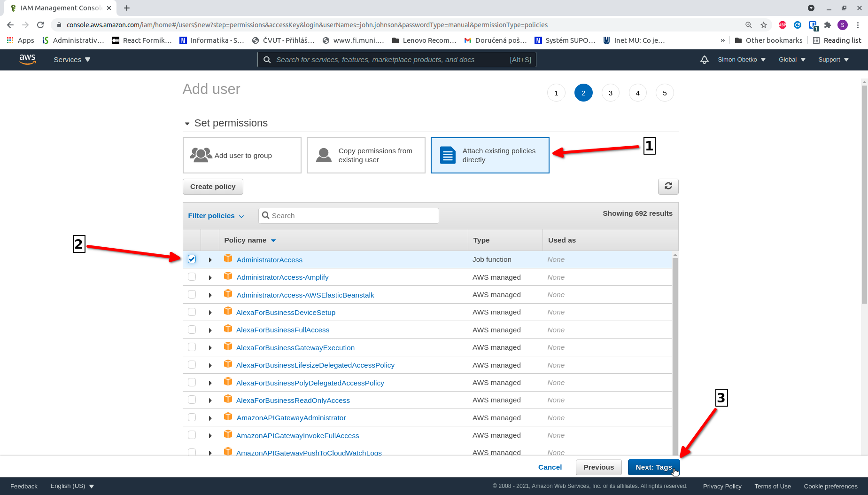This screenshot has width=868, height=495.
Task: Open the Other bookmarks folder
Action: tap(768, 40)
